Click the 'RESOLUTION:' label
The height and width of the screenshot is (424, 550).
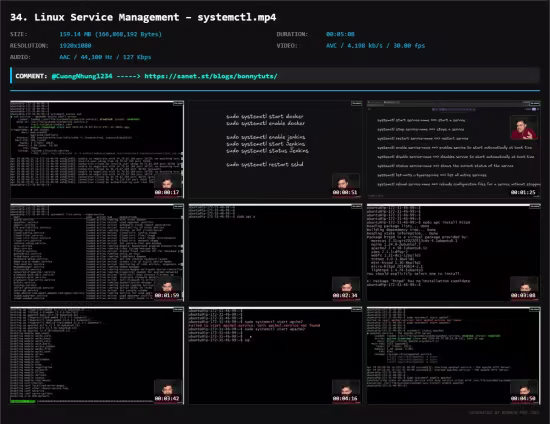(29, 46)
